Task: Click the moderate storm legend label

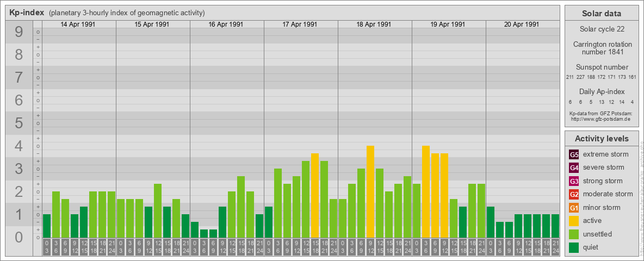Action: [x=608, y=194]
